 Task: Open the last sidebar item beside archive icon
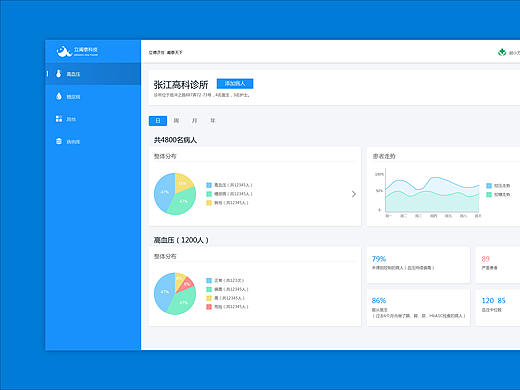tap(93, 141)
